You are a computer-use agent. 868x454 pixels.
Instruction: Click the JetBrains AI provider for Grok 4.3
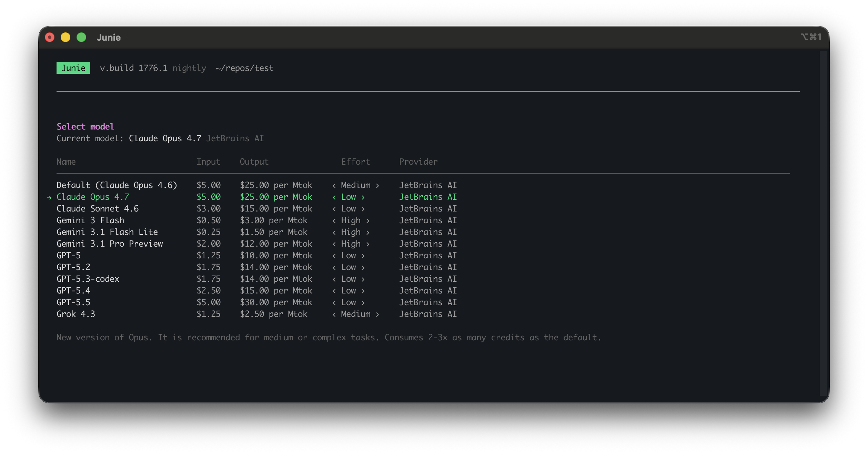pos(428,314)
